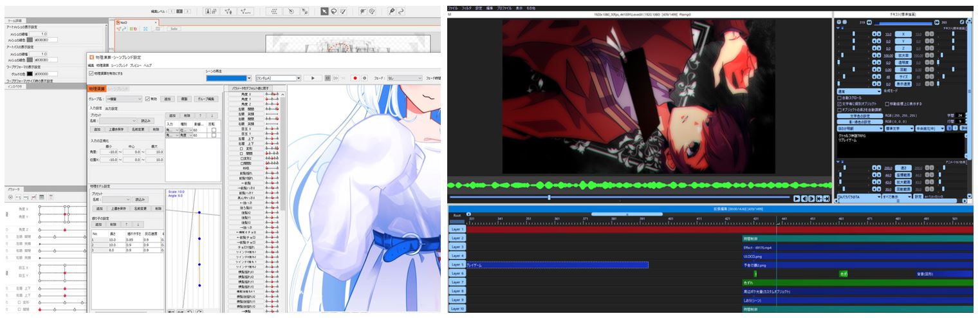Viewport: 980px width, 318px height.
Task: Open the 物理演算 menu in physics settings window
Action: point(102,66)
